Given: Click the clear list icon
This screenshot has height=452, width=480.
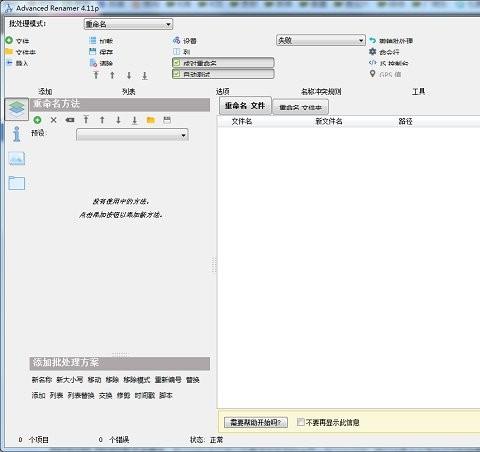Looking at the screenshot, I should point(93,63).
